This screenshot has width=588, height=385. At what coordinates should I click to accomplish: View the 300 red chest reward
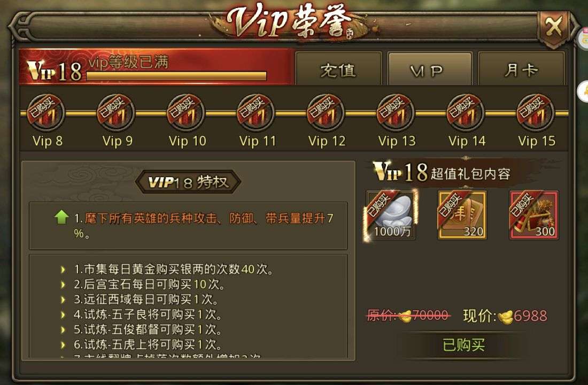pyautogui.click(x=533, y=215)
